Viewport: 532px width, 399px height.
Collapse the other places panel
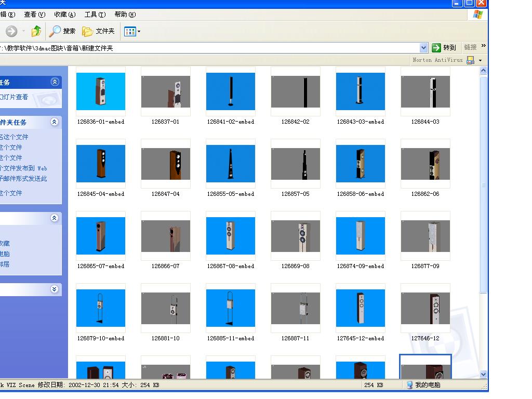[x=54, y=218]
